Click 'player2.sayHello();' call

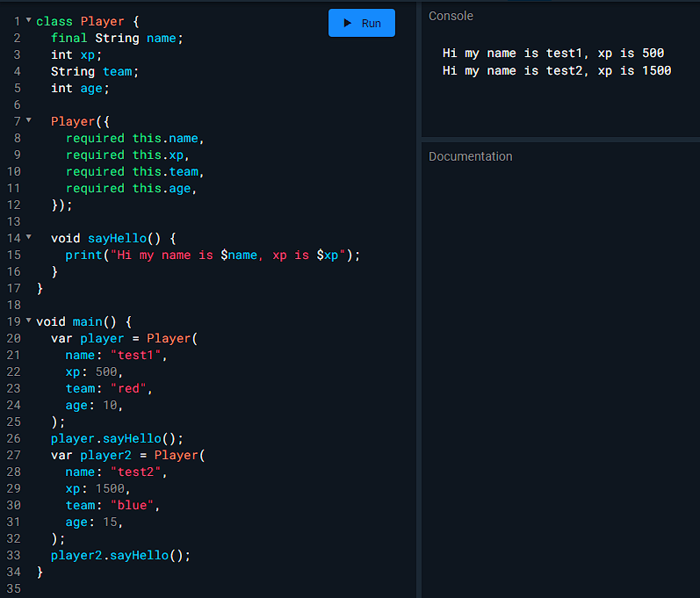120,556
